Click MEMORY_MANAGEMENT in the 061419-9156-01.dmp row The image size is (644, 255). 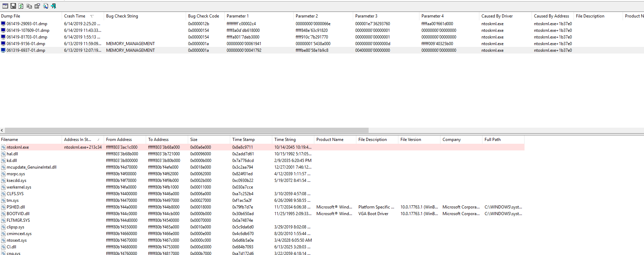pos(130,44)
